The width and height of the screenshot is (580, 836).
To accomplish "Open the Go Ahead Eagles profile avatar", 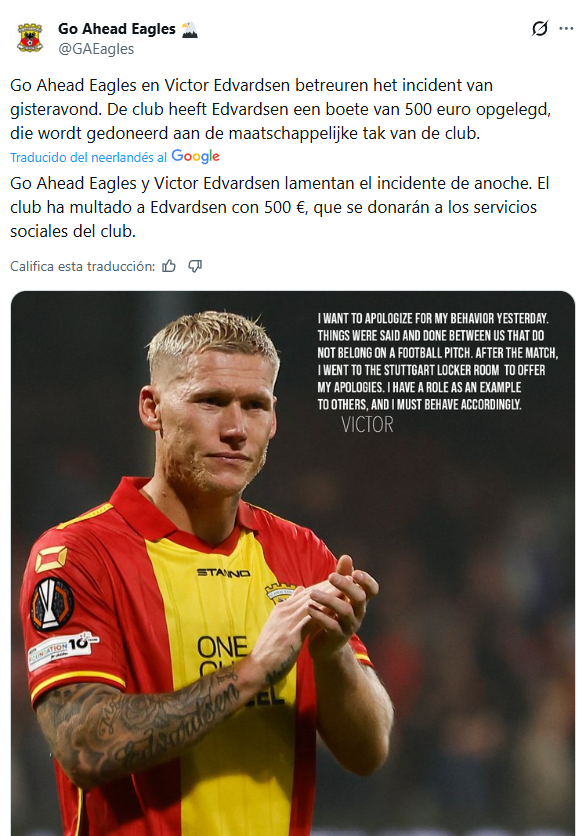I will (x=30, y=38).
